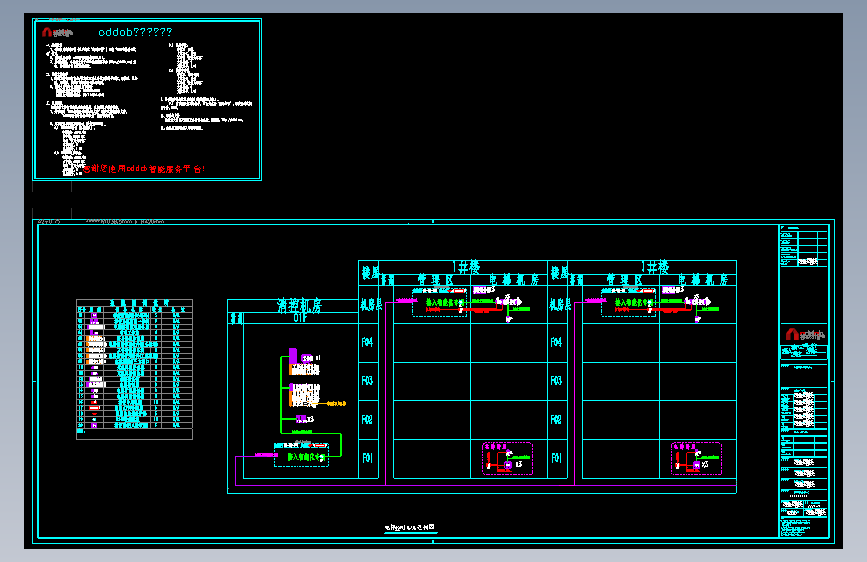This screenshot has height=562, width=867.
Task: Select the red oddob platform message line
Action: 144,169
